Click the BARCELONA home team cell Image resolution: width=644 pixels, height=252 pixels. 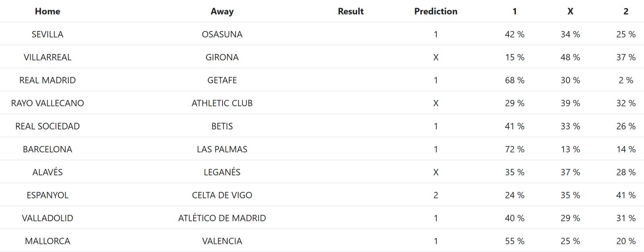47,149
